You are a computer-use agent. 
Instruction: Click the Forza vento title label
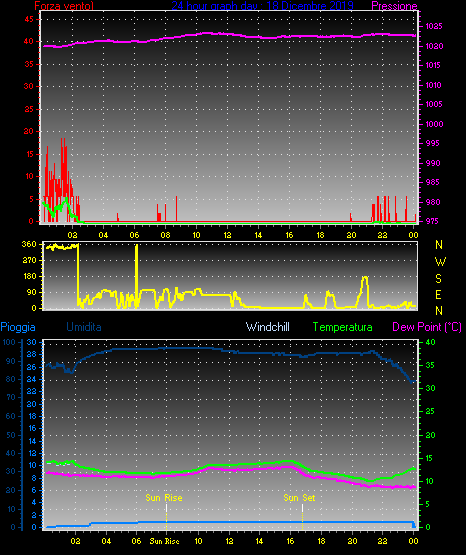click(x=64, y=5)
